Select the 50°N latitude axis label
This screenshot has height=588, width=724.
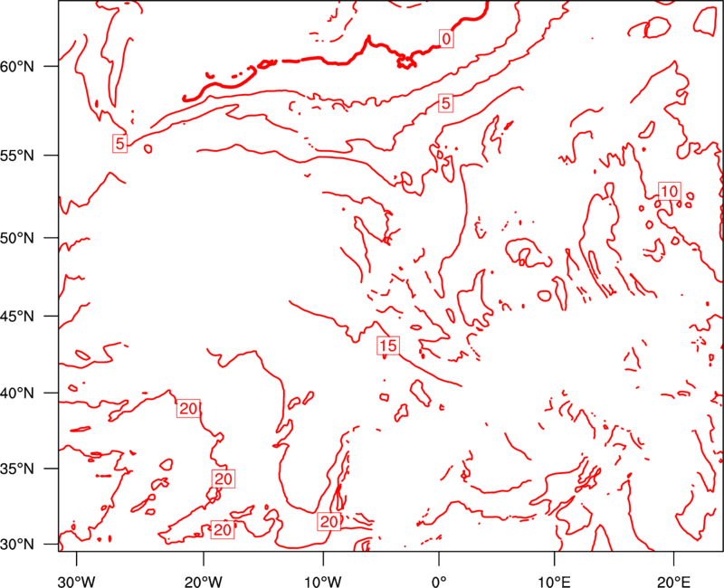pos(17,238)
